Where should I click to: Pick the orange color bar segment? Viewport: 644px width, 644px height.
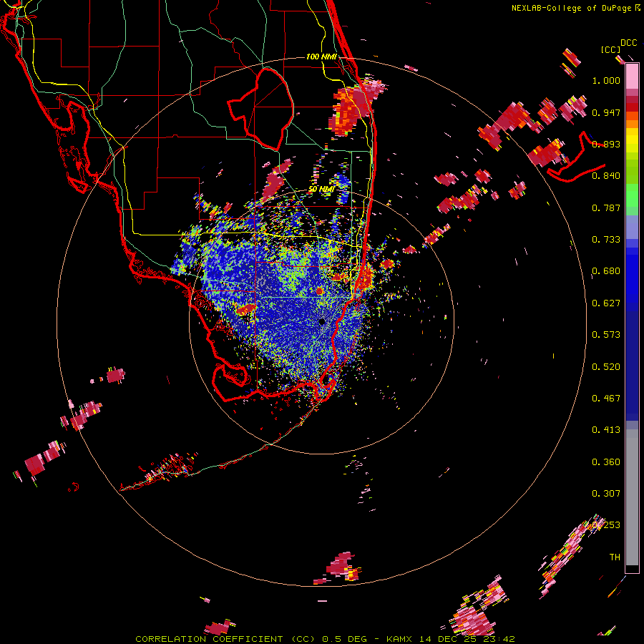[632, 124]
